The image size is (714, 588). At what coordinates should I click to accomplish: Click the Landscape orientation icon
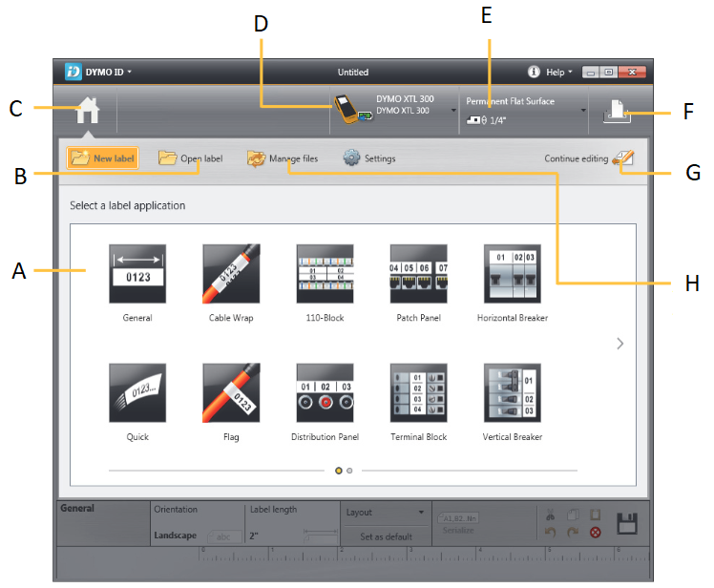(x=223, y=536)
